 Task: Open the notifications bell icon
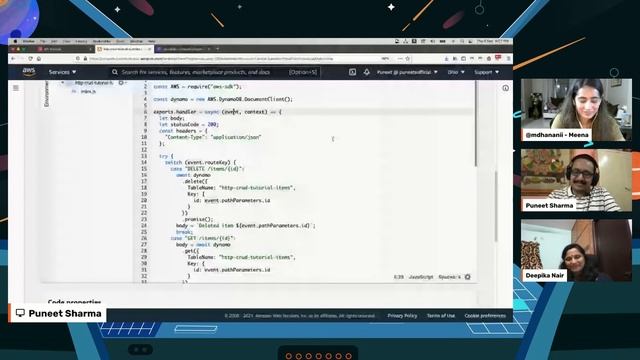367,72
